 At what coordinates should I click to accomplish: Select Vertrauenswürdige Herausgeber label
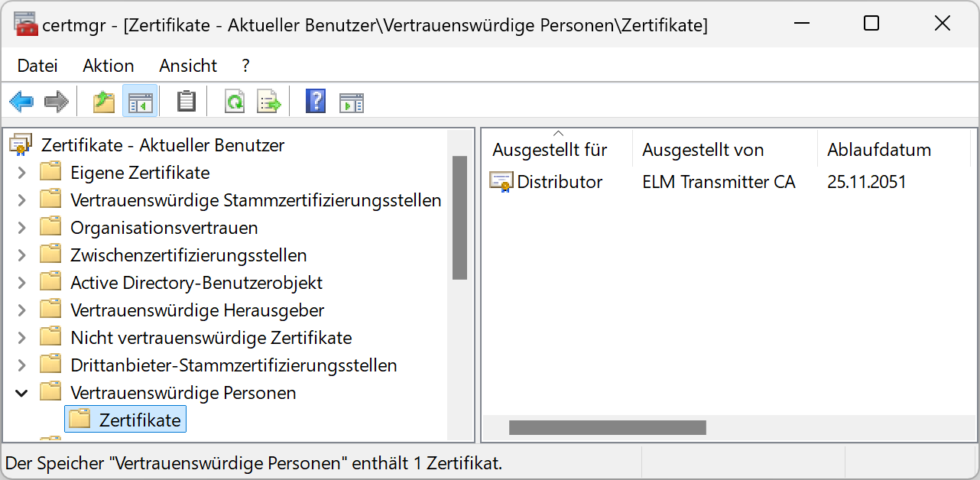(197, 310)
